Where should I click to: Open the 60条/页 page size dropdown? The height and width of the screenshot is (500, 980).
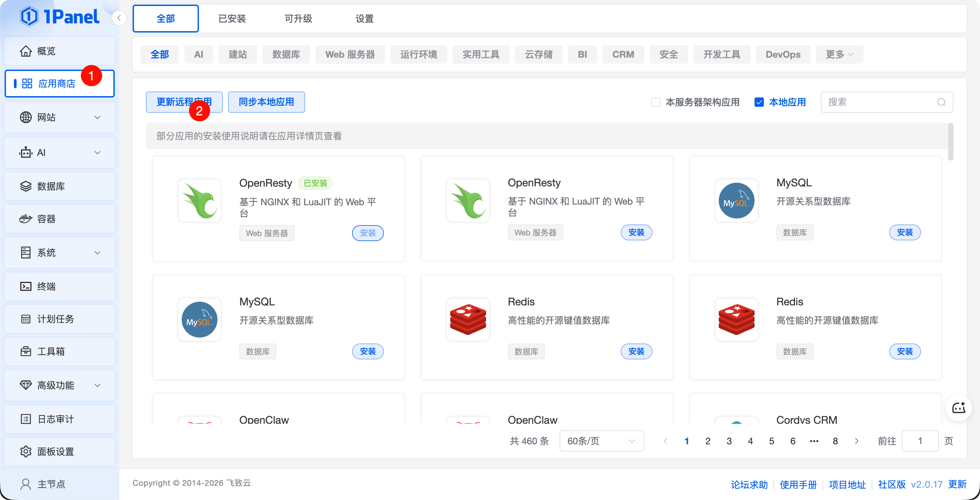[601, 441]
